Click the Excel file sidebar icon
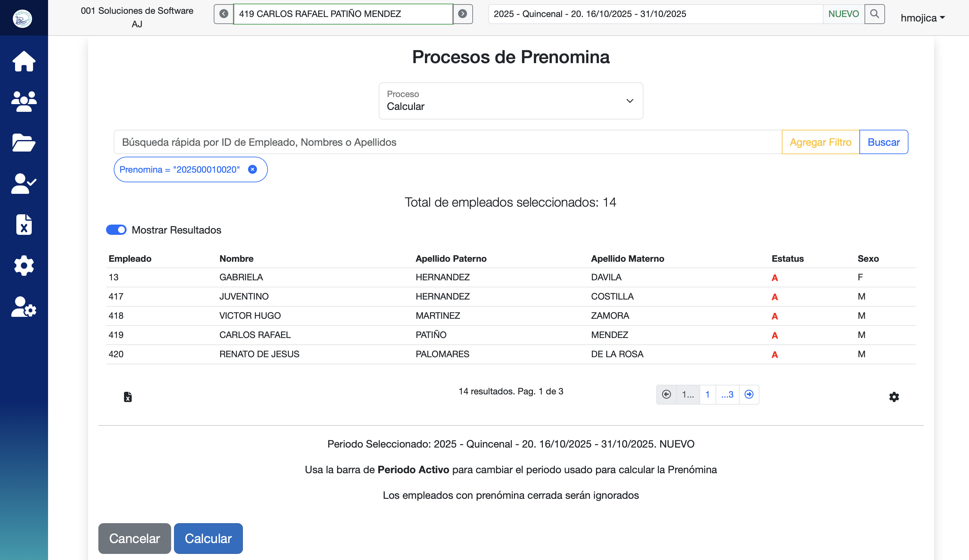 [24, 225]
